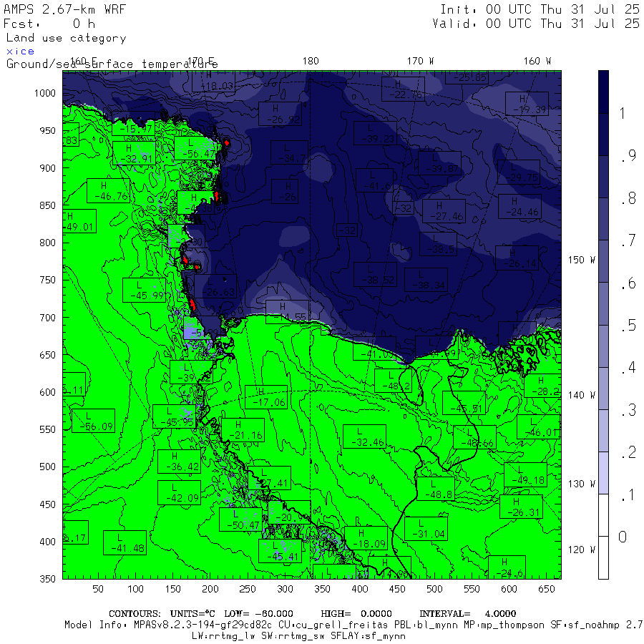Click the 'H -27.46' map label
644x644 pixels.
click(444, 211)
